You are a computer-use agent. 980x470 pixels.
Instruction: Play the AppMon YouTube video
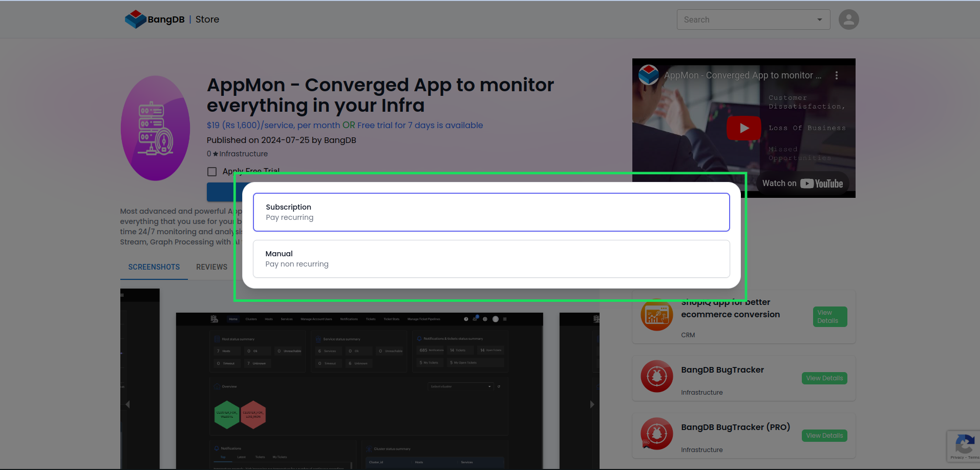(x=743, y=128)
